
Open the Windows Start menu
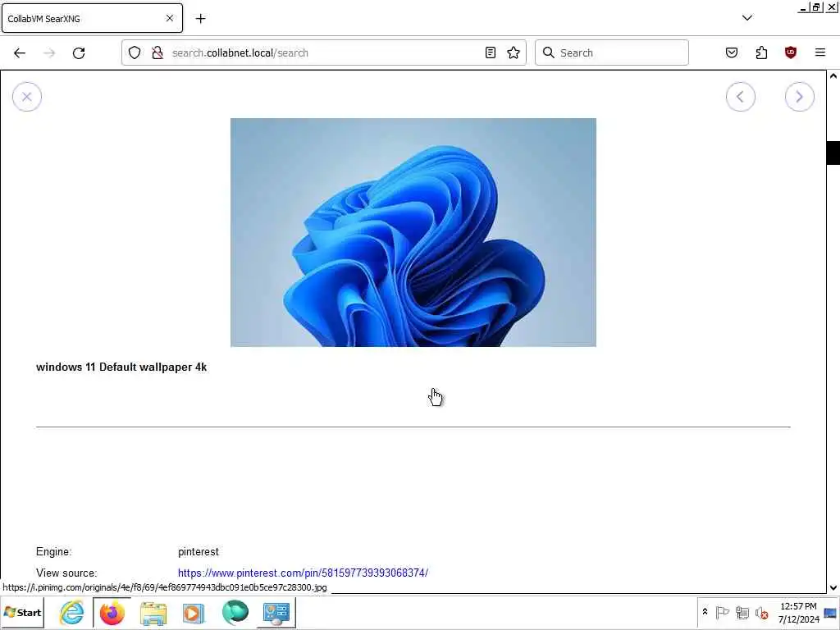tap(22, 612)
